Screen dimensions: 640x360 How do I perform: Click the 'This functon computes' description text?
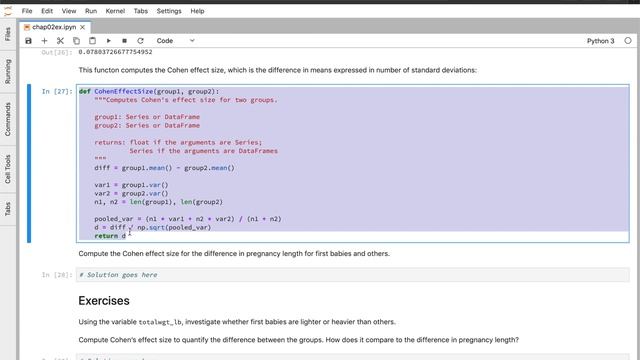(x=278, y=70)
